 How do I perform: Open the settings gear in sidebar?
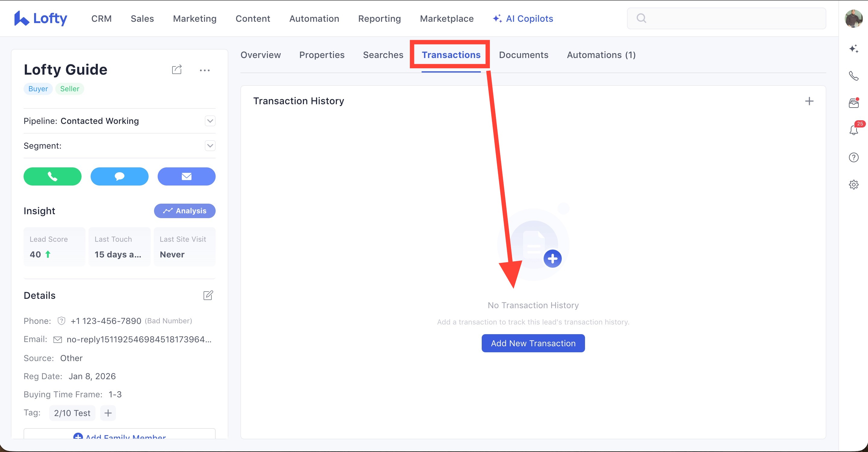coord(854,184)
